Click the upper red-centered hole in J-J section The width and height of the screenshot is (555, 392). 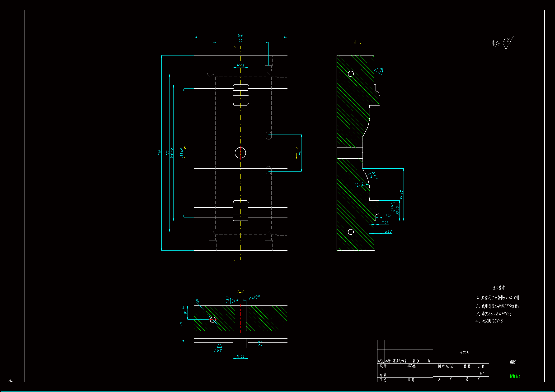(351, 74)
